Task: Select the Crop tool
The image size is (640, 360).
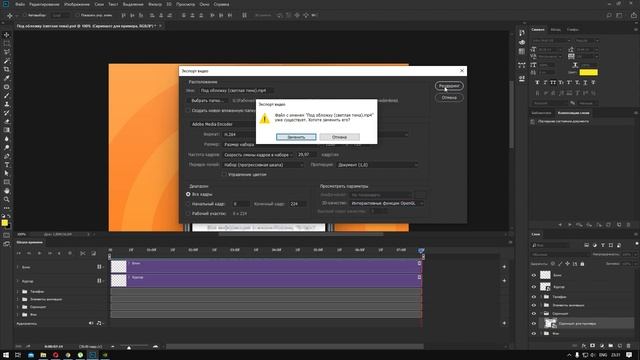Action: point(7,69)
